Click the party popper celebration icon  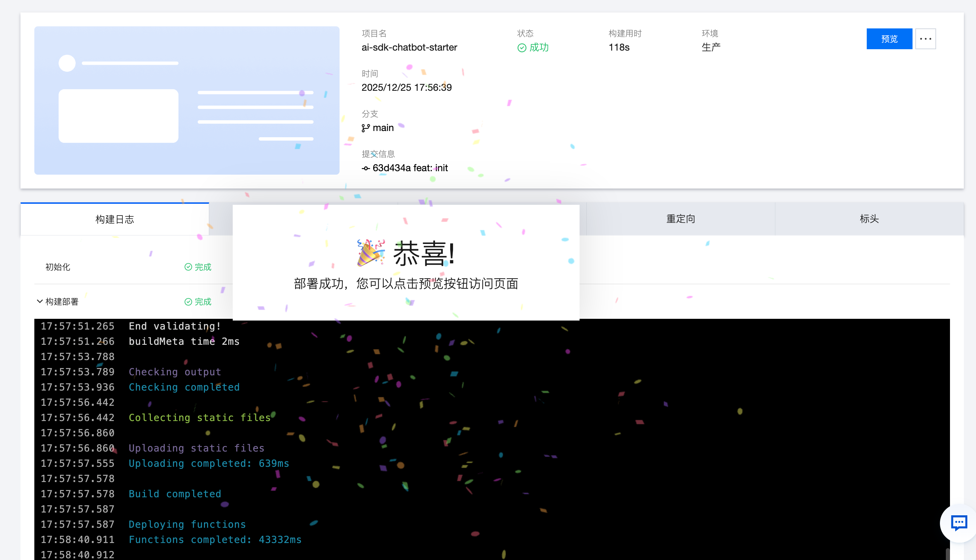point(371,253)
